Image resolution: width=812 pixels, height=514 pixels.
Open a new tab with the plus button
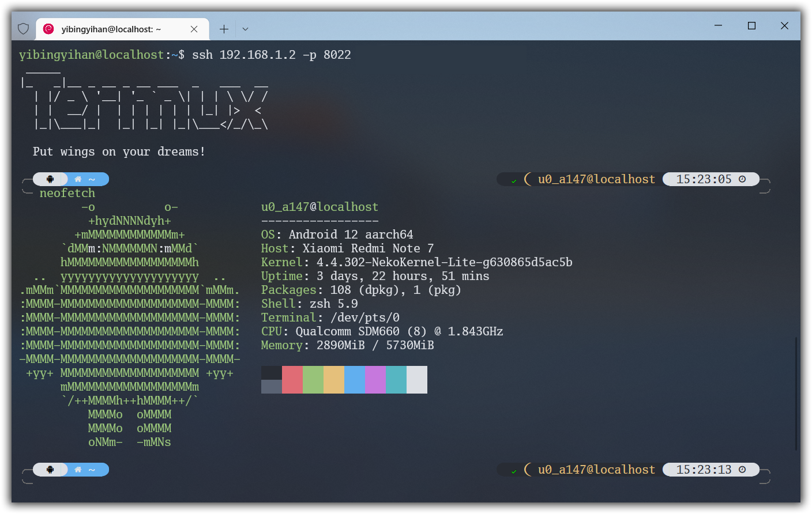[x=224, y=28]
